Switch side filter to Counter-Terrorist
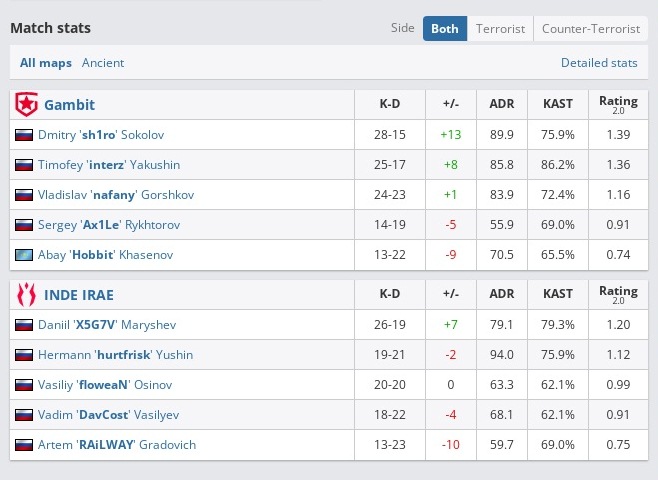Screen dimensions: 658x480 click(x=589, y=29)
